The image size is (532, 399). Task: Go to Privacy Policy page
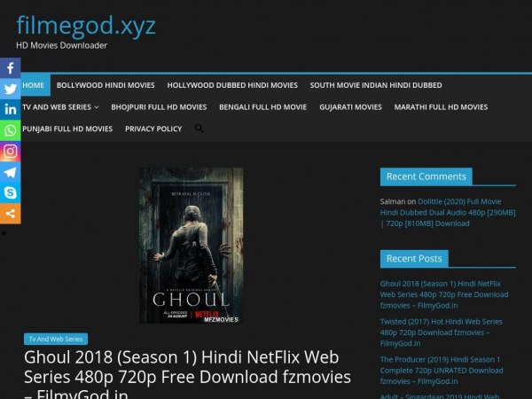pyautogui.click(x=153, y=129)
